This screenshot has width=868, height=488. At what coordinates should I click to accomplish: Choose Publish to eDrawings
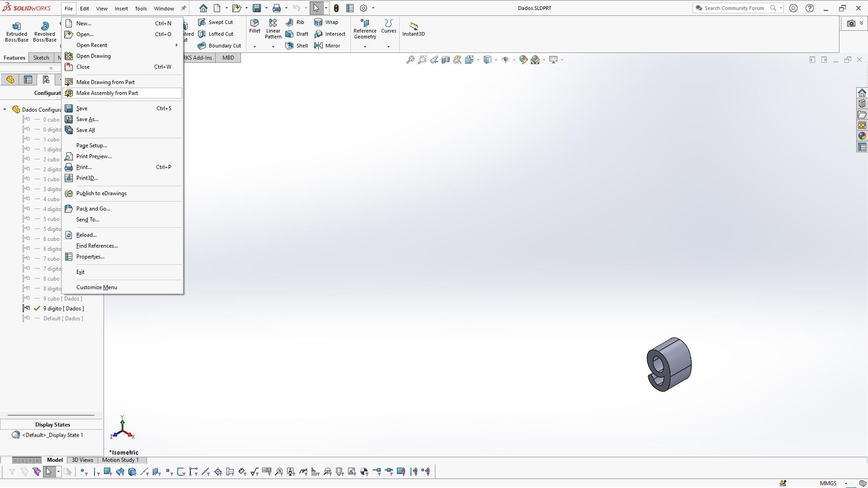click(122, 193)
